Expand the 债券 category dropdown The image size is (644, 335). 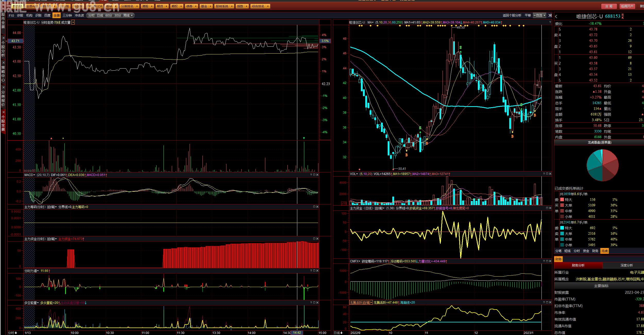click(x=196, y=6)
